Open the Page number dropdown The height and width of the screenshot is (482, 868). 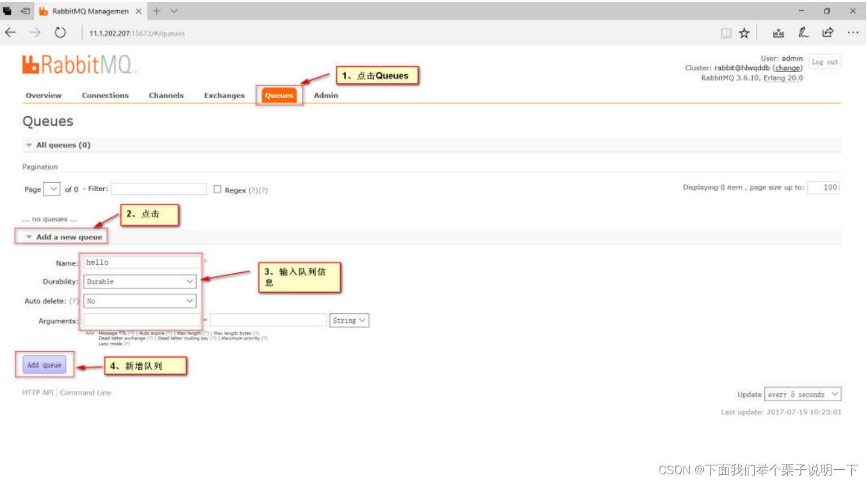point(52,189)
